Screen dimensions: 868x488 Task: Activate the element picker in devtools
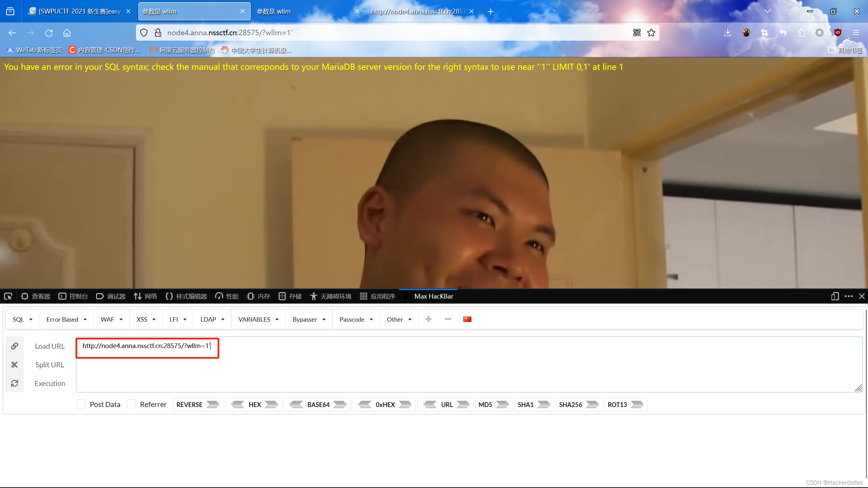tap(8, 296)
